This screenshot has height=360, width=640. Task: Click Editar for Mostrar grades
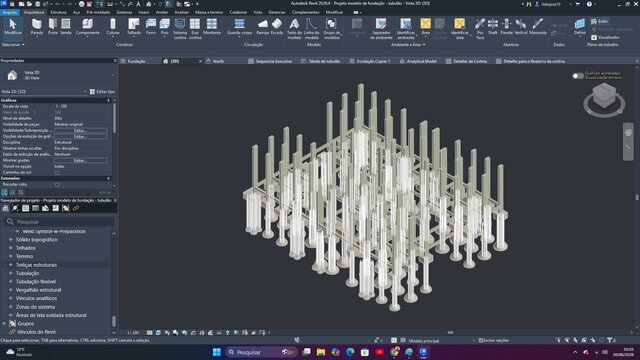click(80, 160)
